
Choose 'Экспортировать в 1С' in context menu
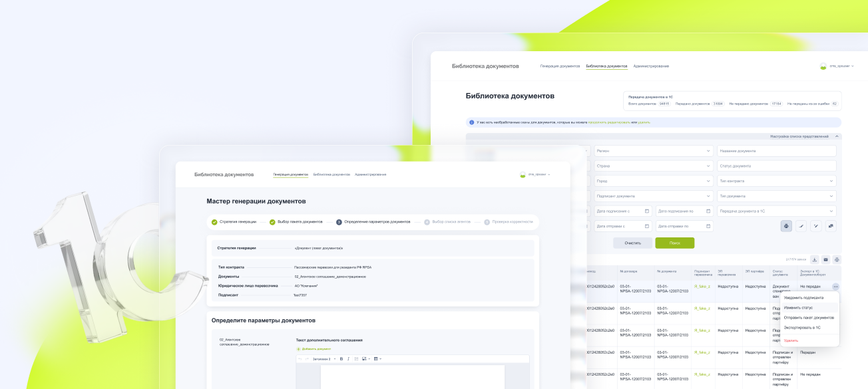[x=801, y=327]
